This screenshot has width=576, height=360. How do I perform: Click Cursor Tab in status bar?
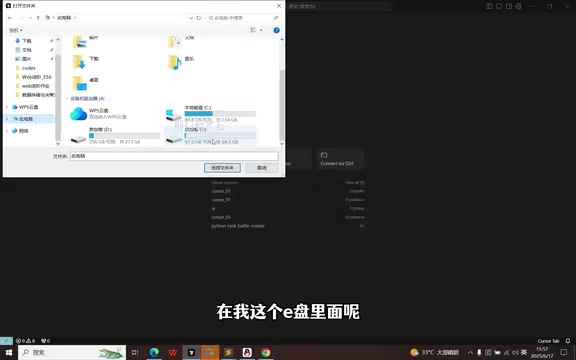(548, 341)
